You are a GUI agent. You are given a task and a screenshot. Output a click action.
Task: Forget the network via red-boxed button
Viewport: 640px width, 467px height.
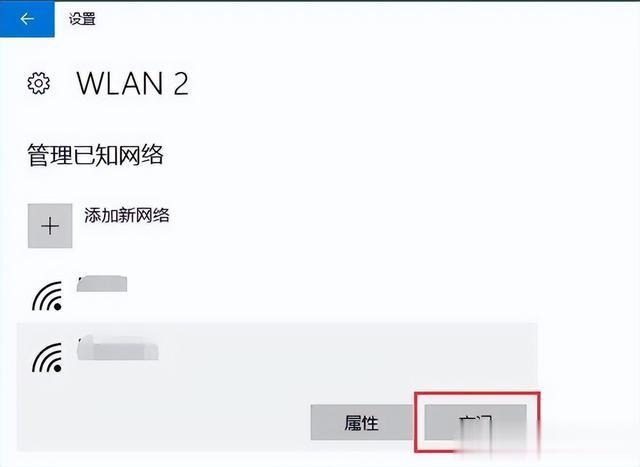(x=476, y=423)
